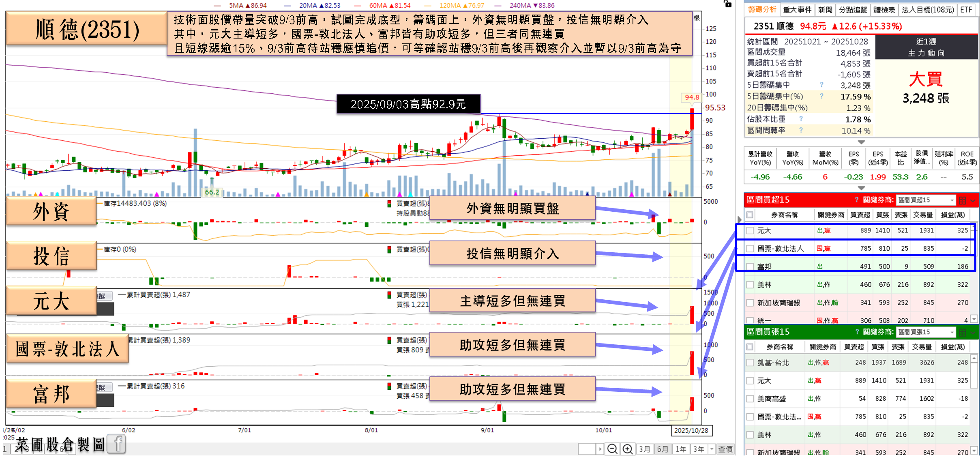
Task: Click the table layout icon in red header
Action: [x=963, y=200]
